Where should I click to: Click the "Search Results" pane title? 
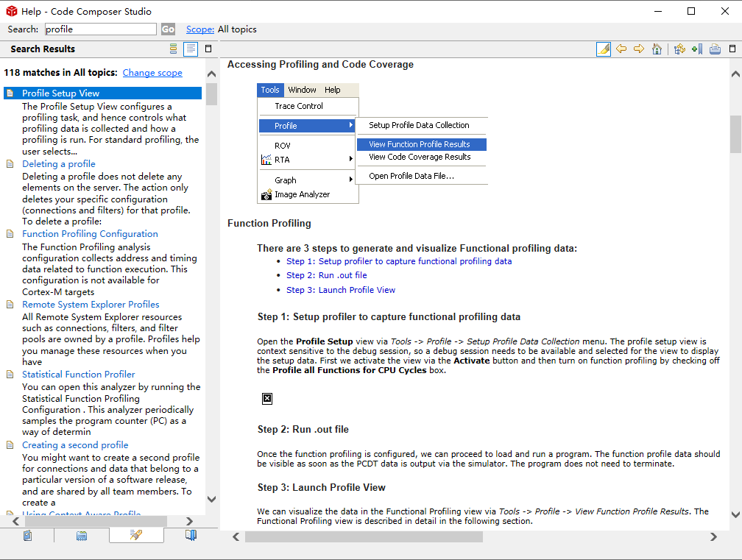pos(43,49)
